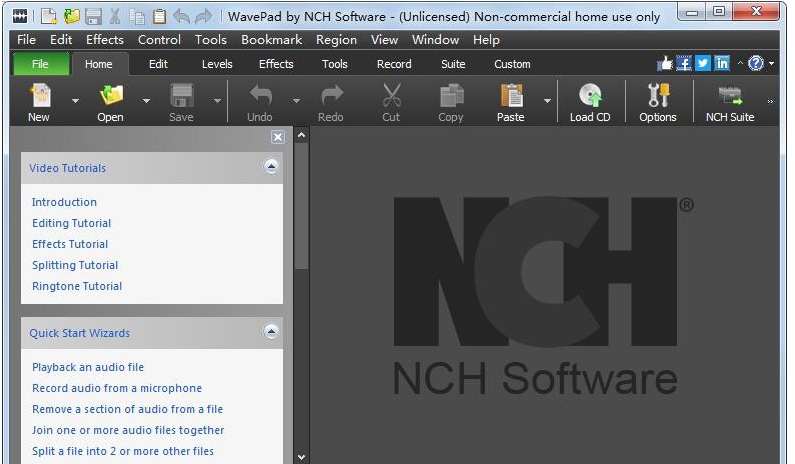The image size is (795, 464).
Task: Click New file in quick access toolbar
Action: pos(49,16)
